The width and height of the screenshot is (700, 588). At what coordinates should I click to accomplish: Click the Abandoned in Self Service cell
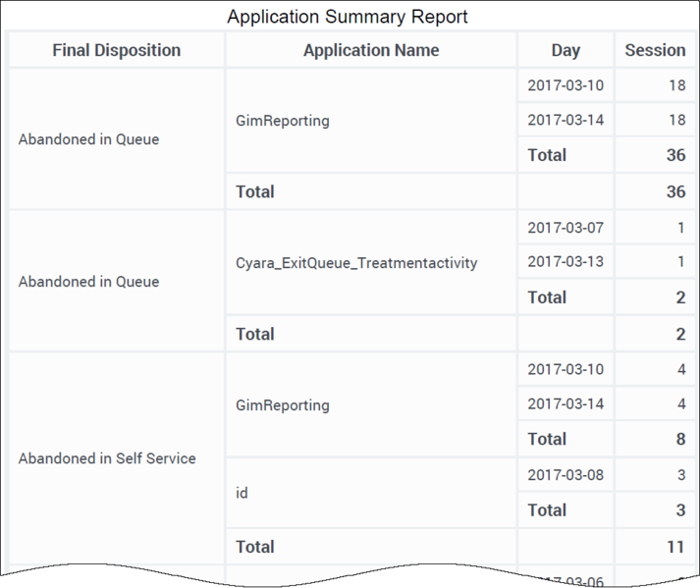(x=107, y=458)
